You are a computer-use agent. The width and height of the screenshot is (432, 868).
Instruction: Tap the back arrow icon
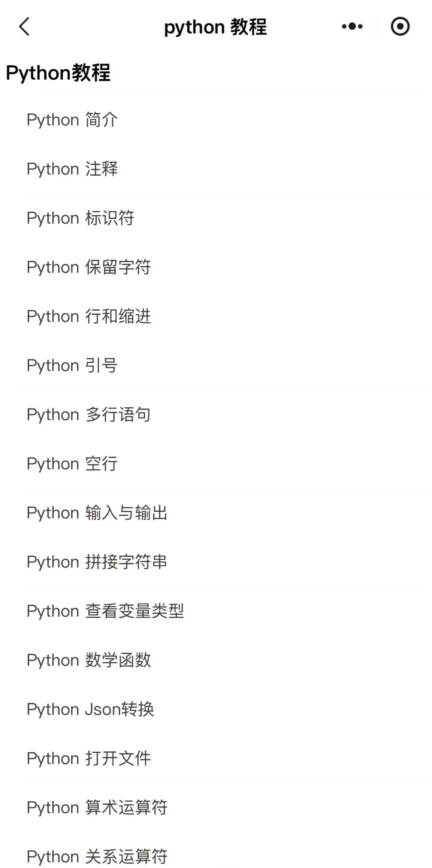tap(24, 27)
